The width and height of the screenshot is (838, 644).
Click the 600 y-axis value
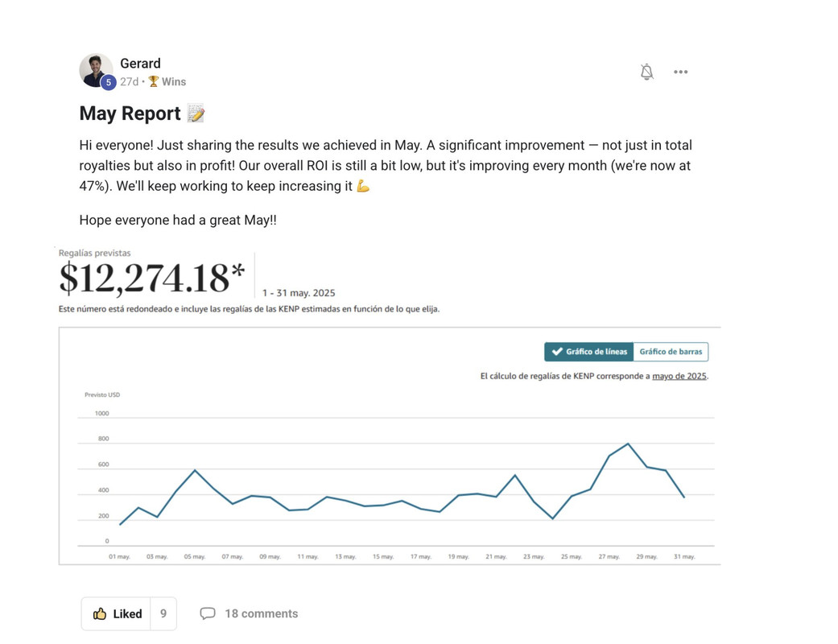[103, 464]
